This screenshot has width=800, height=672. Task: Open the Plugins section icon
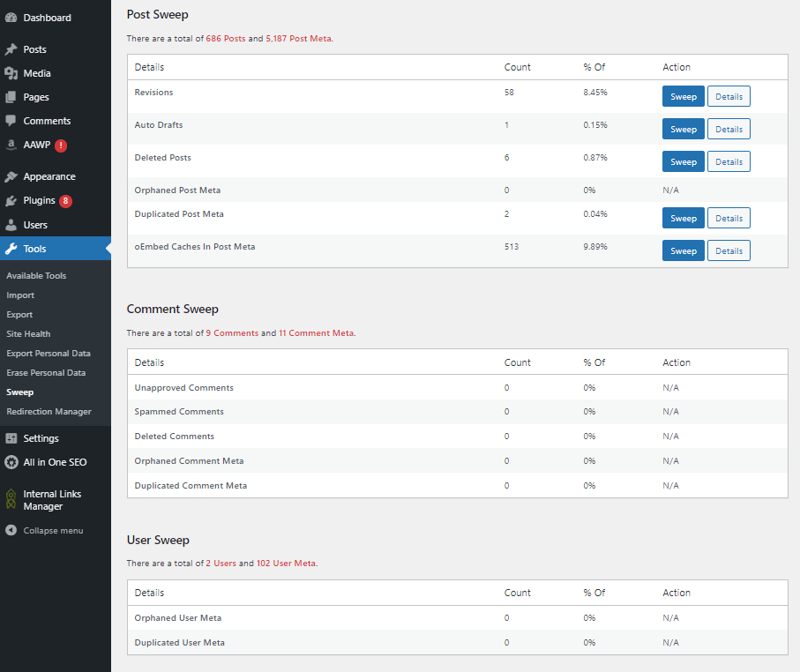(x=11, y=200)
